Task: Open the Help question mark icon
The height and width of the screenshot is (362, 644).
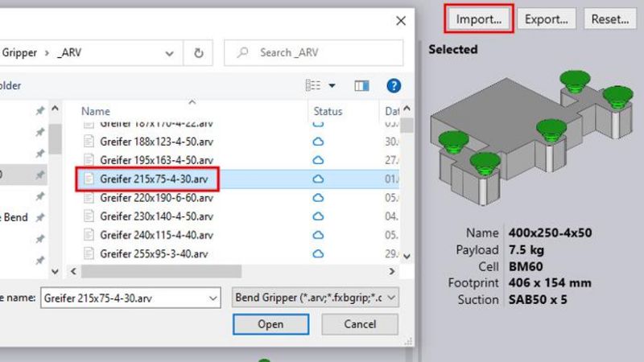Action: click(394, 85)
